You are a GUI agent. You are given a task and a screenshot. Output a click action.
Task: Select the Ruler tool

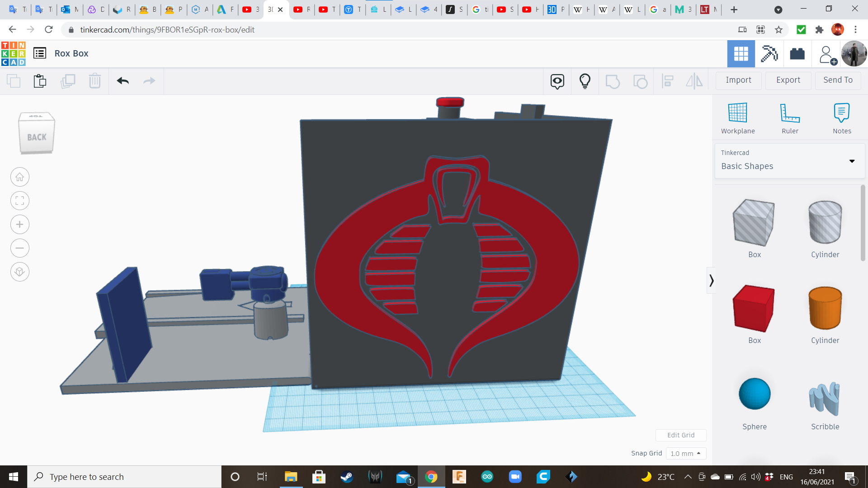[x=790, y=118]
